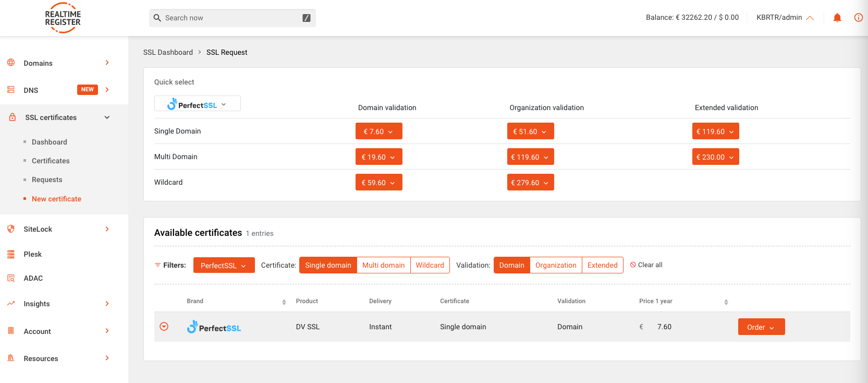Click the search magnifier icon
Screen dimensions: 868x383
coord(157,18)
